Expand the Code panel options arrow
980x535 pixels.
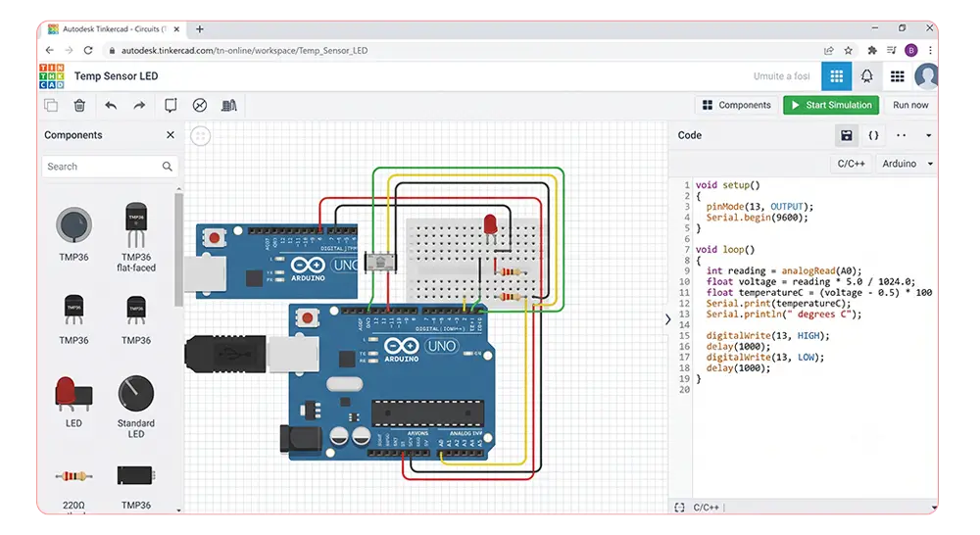pos(929,135)
